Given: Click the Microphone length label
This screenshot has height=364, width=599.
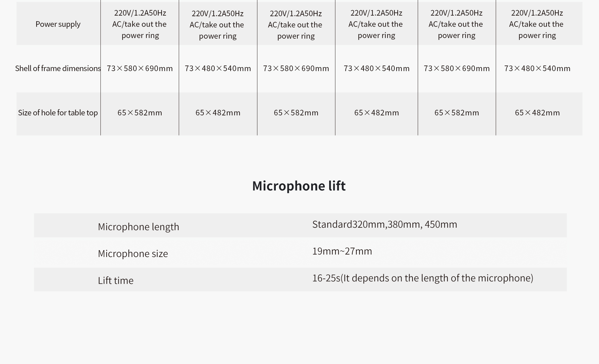Looking at the screenshot, I should click(x=139, y=227).
